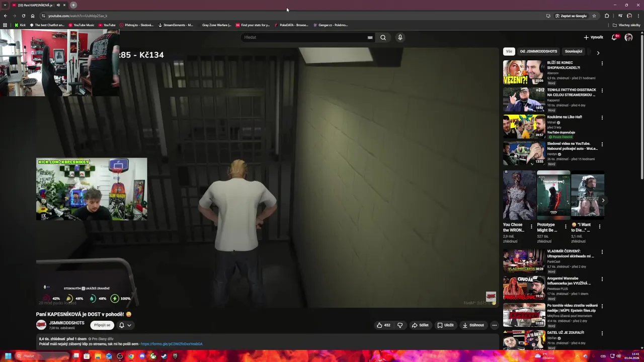
Task: Open the on-screen keyboard icon in search box
Action: click(x=370, y=37)
